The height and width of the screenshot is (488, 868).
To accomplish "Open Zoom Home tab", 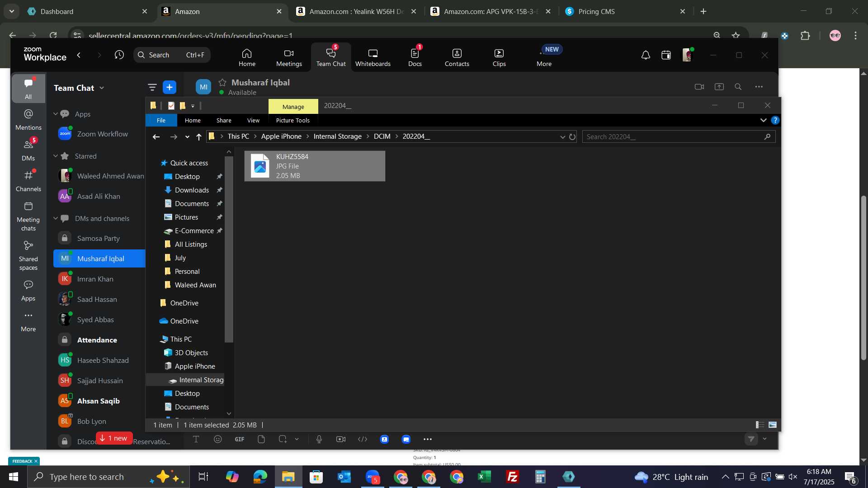I will tap(247, 57).
